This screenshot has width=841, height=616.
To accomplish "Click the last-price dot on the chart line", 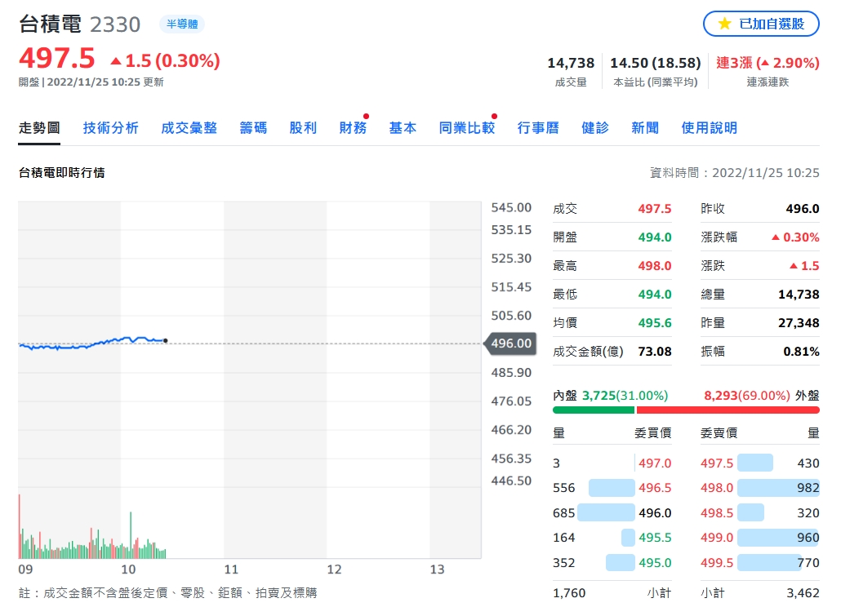I will tap(165, 340).
